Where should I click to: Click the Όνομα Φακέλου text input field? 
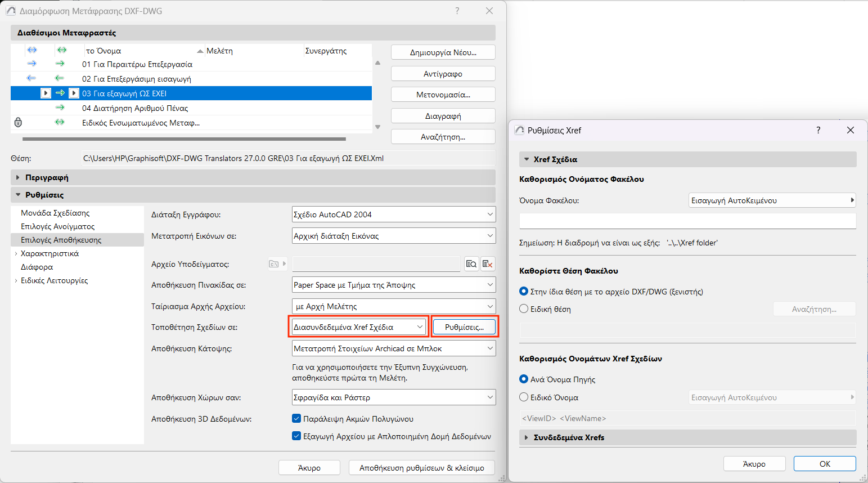(x=687, y=221)
